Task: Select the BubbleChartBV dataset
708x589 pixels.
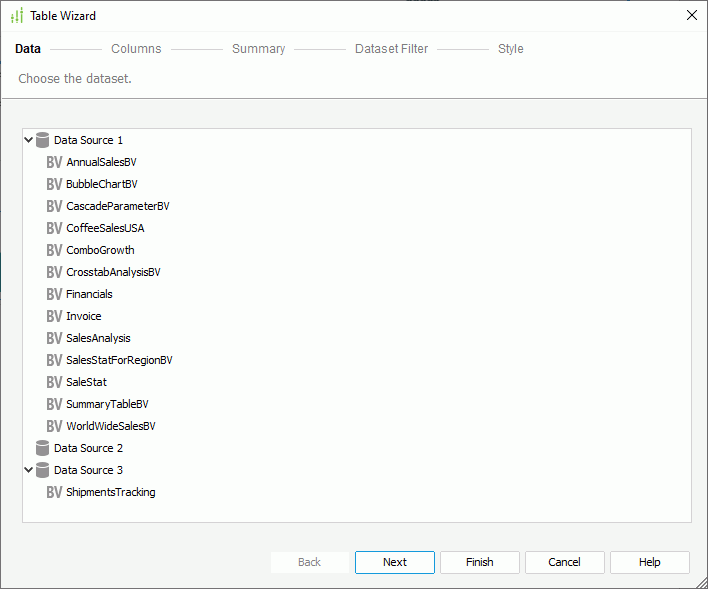Action: pos(102,184)
